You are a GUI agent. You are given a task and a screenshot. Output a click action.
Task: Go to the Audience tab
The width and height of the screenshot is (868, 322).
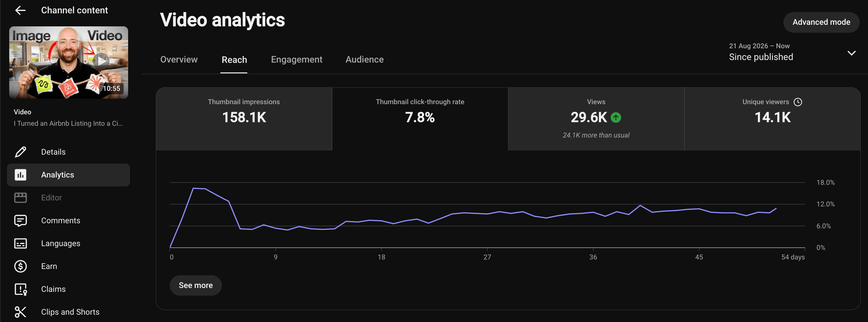click(364, 60)
